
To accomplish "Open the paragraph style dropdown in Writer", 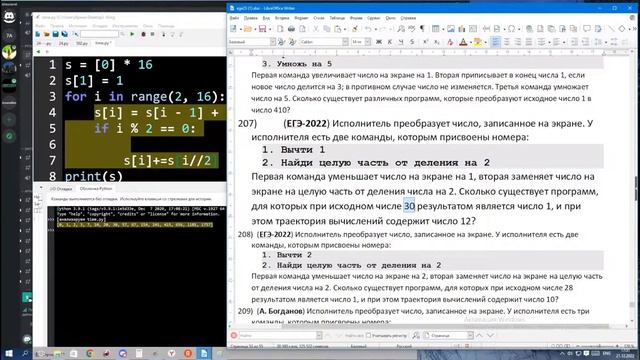I will (x=273, y=42).
